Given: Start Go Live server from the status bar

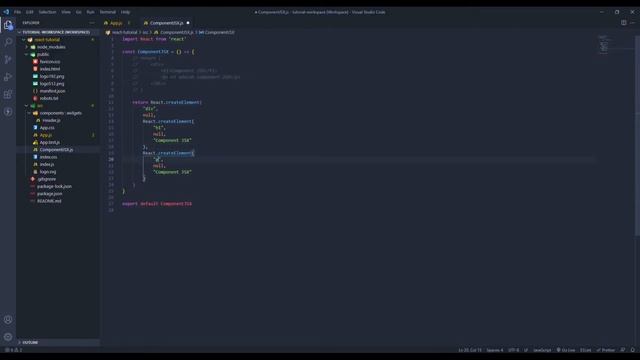Looking at the screenshot, I should click(x=566, y=350).
